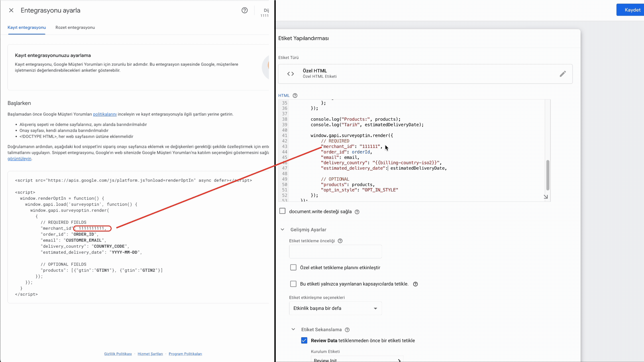
Task: Click help icon beside document.write option
Action: [x=357, y=212]
